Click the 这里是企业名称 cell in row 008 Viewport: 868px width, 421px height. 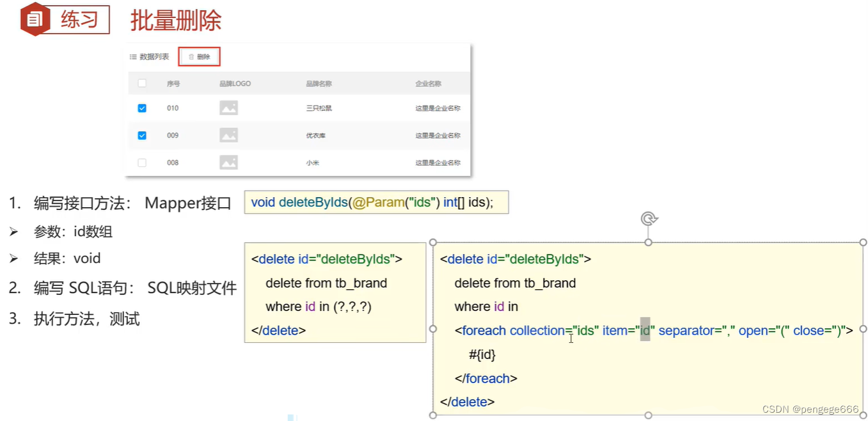[x=438, y=163]
